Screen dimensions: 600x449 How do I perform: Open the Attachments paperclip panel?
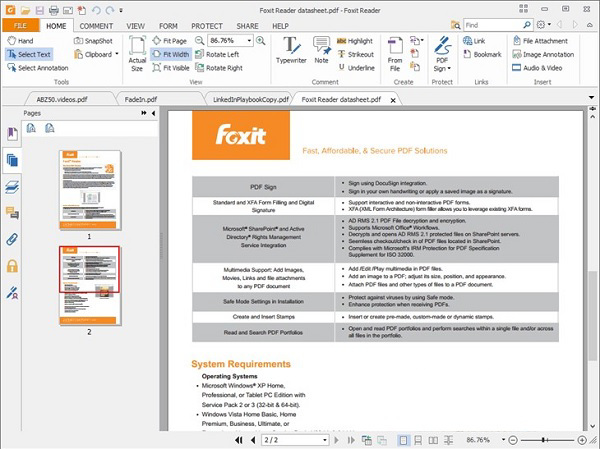click(12, 239)
